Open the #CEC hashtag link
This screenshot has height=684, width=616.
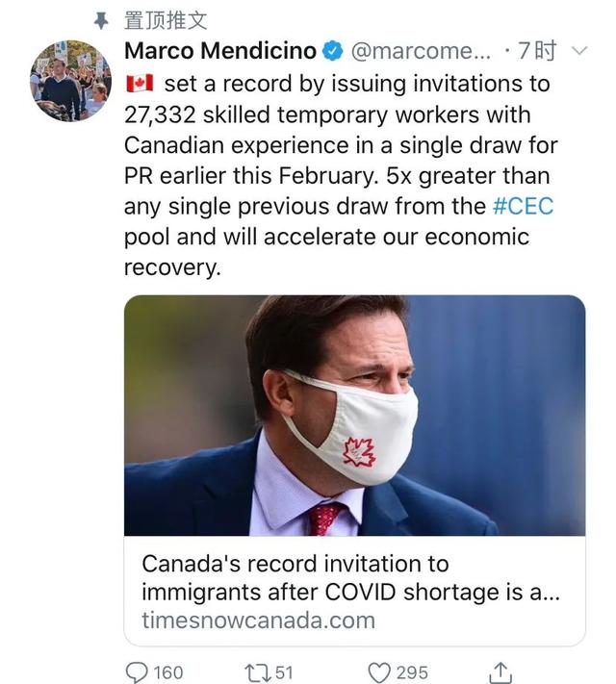[x=523, y=206]
